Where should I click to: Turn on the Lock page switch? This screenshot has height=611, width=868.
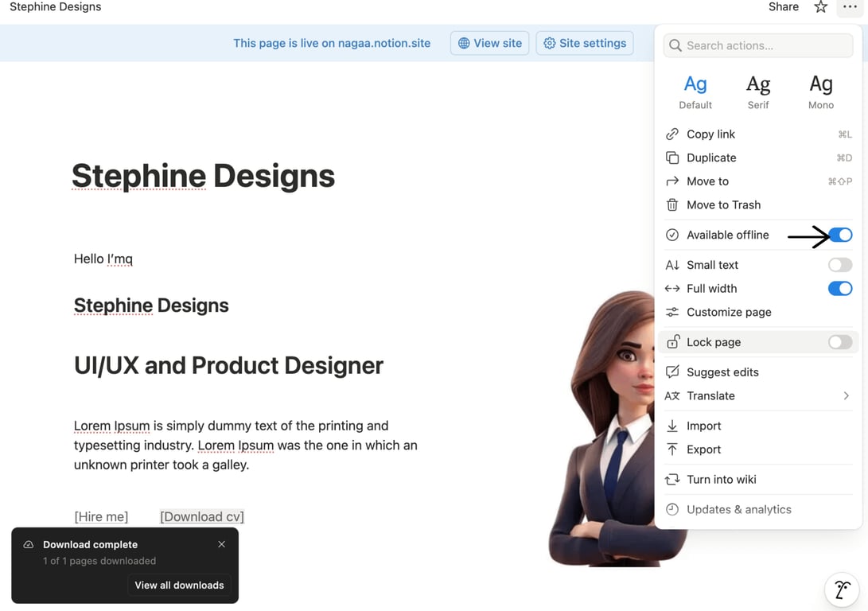point(840,342)
